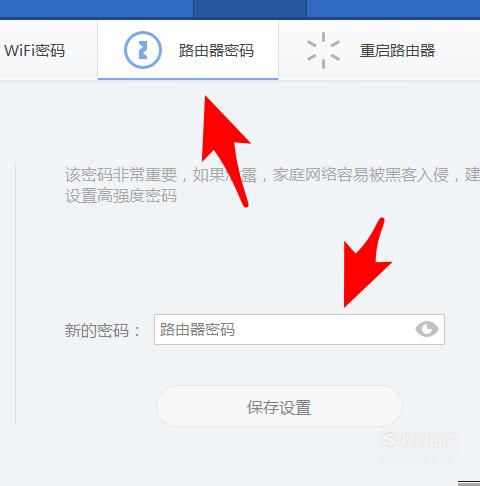Toggle password visibility with the eye icon

click(427, 329)
